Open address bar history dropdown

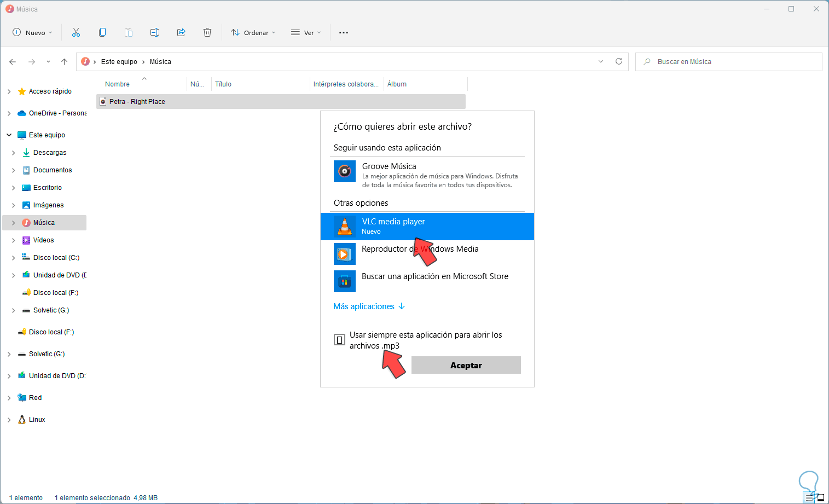point(601,61)
